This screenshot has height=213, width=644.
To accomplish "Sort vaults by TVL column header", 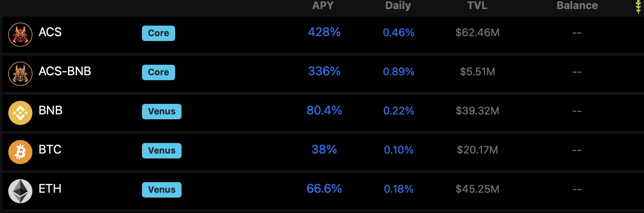I will point(477,6).
